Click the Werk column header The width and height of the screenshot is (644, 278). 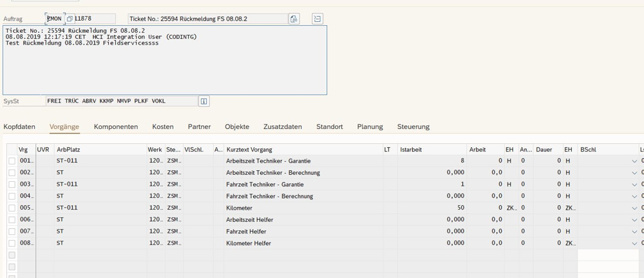[x=156, y=150]
